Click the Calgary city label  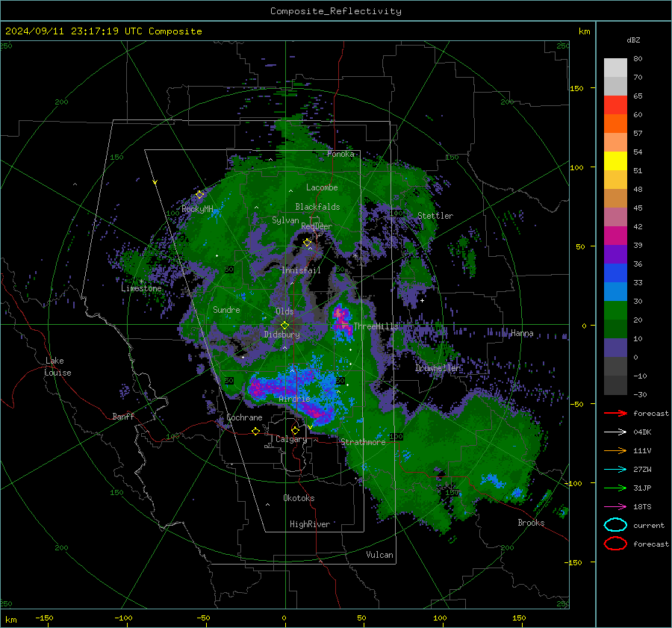coord(291,439)
